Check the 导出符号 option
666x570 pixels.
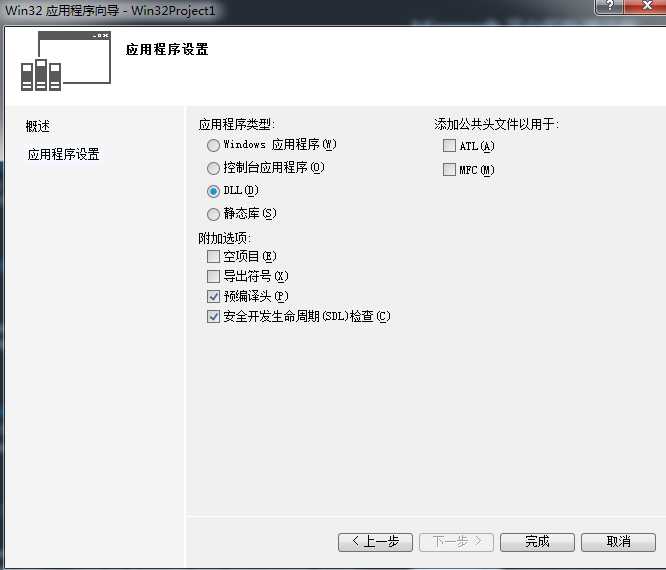pos(213,277)
